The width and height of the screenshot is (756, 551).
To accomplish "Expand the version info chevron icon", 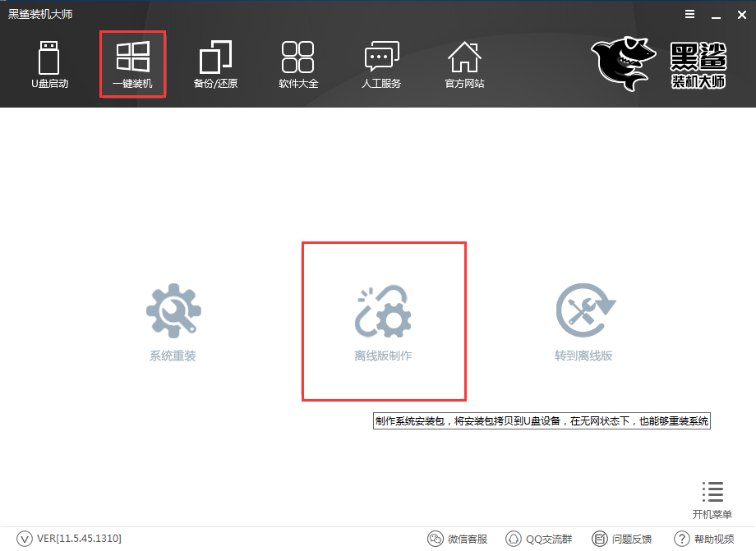I will tap(25, 539).
